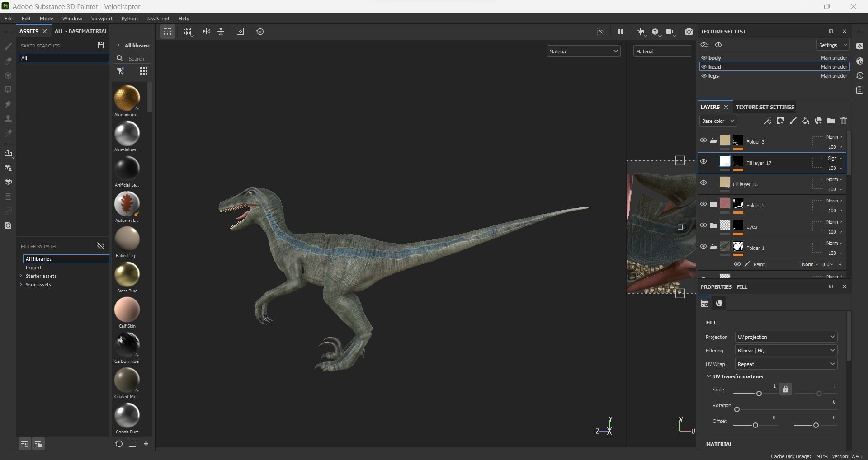Viewport: 868px width, 460px height.
Task: Switch to ALL - BASEMATERIAL tab
Action: 81,31
